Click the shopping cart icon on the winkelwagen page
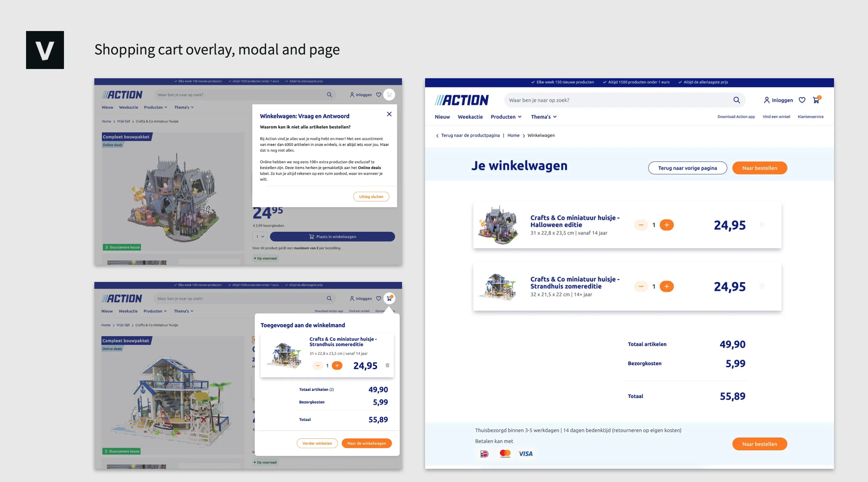 [x=816, y=100]
